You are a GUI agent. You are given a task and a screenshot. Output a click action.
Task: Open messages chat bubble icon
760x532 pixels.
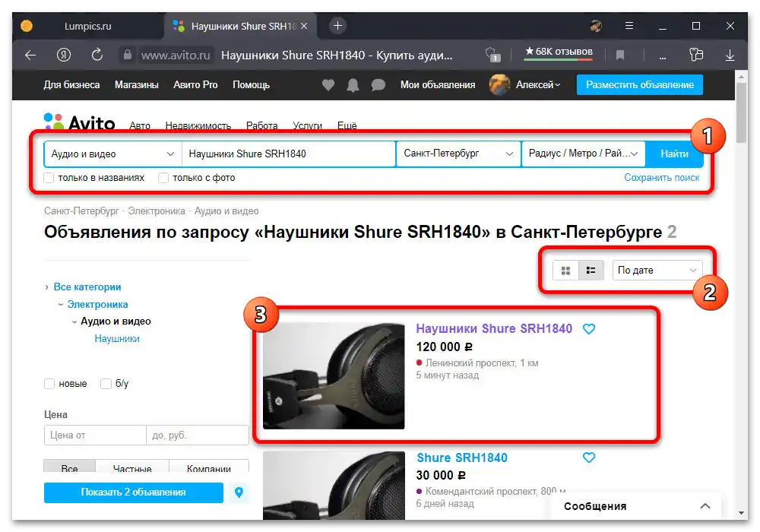pos(378,85)
